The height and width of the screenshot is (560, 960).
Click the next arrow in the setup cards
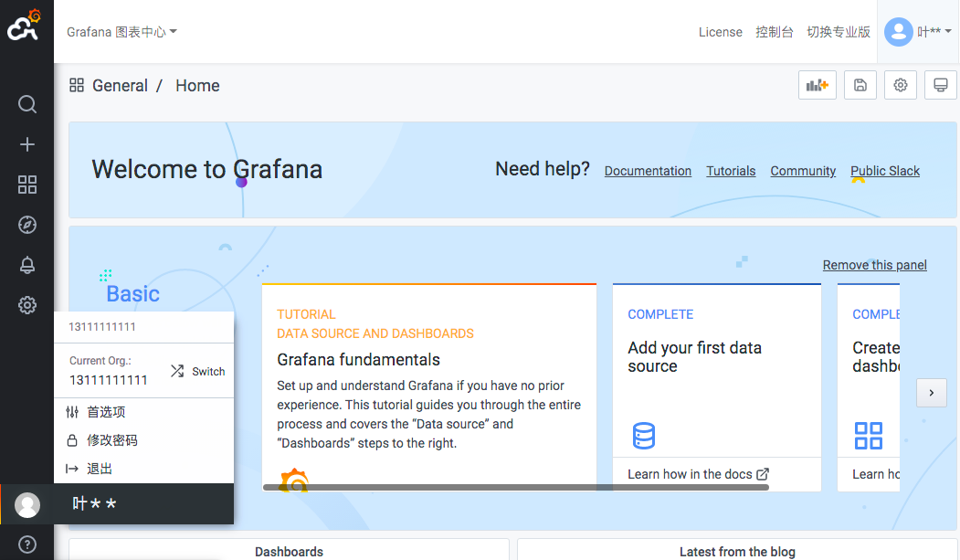point(931,393)
